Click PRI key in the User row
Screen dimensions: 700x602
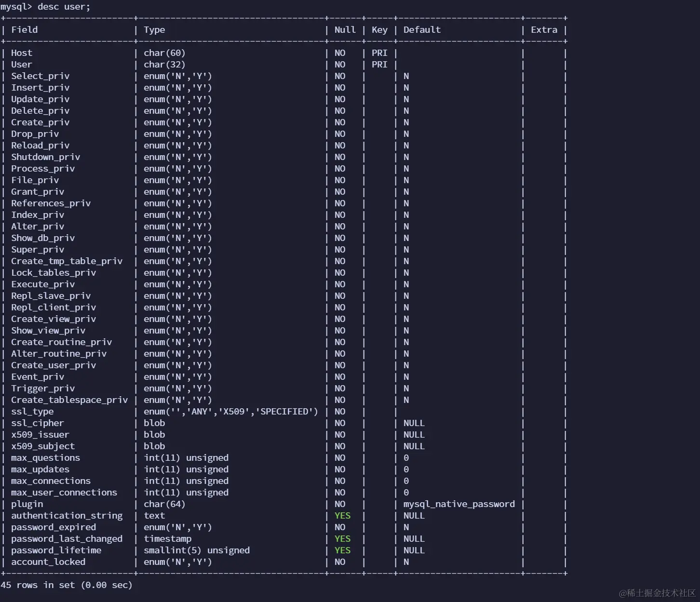[379, 65]
